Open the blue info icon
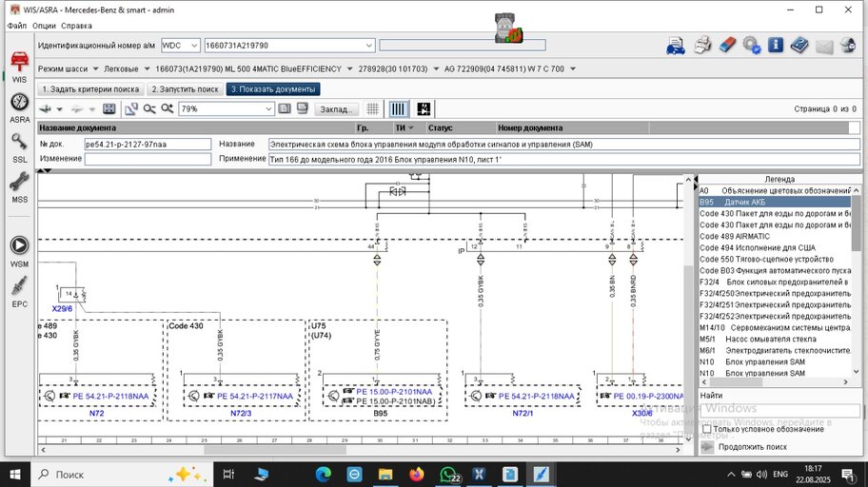Image resolution: width=868 pixels, height=487 pixels. point(776,45)
